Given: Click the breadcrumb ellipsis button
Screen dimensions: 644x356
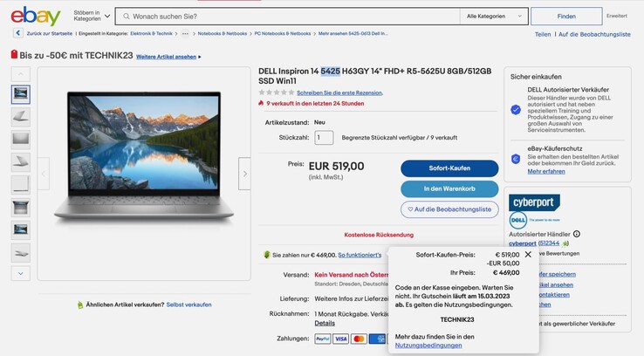Looking at the screenshot, I should (185, 34).
